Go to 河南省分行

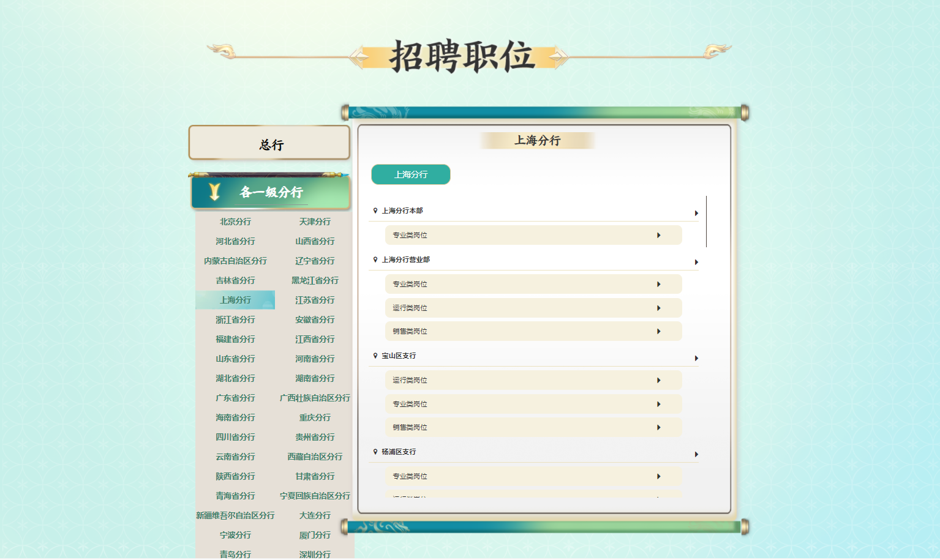[315, 359]
